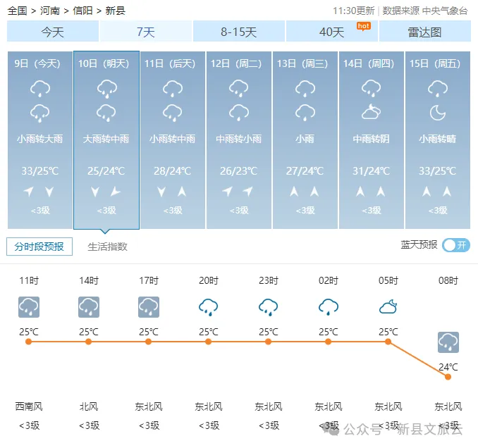Select the 12日（周二）day card
This screenshot has height=448, width=478.
(x=239, y=139)
